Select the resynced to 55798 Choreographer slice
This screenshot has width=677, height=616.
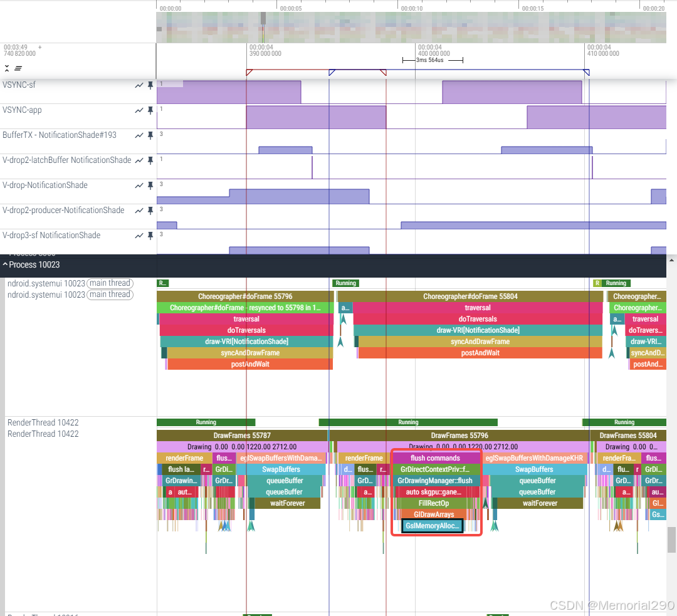point(245,308)
